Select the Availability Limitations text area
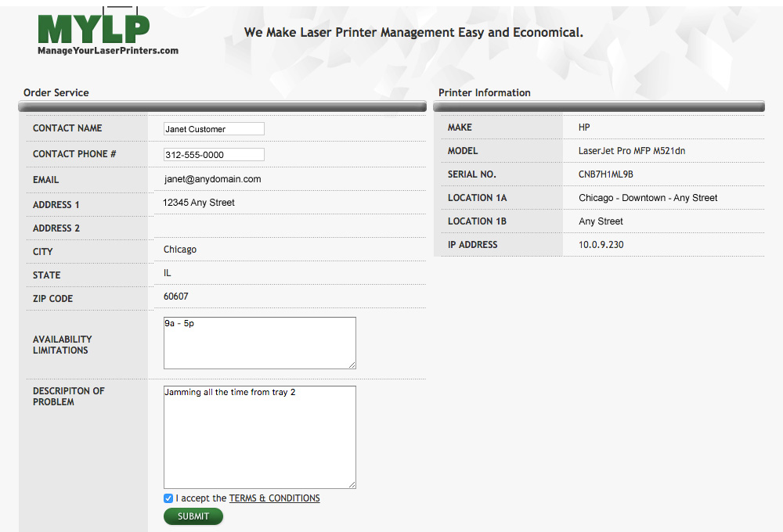Screen dimensions: 783x532 click(259, 343)
